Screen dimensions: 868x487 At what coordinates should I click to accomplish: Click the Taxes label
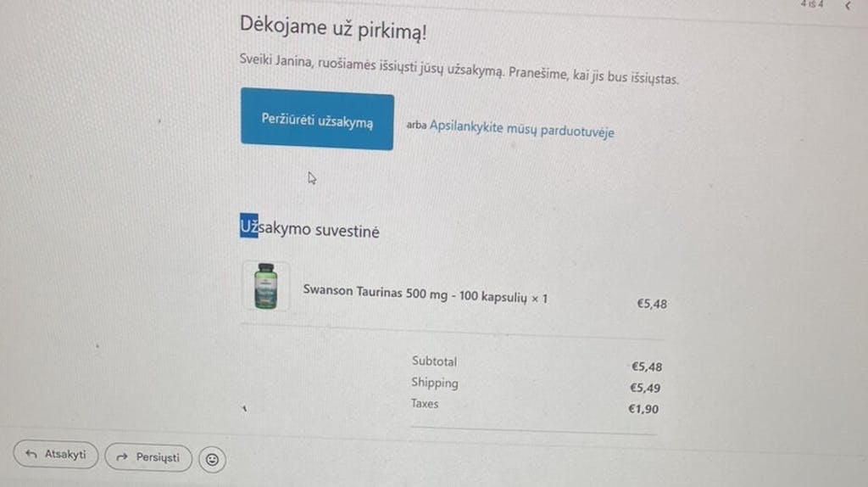point(425,403)
